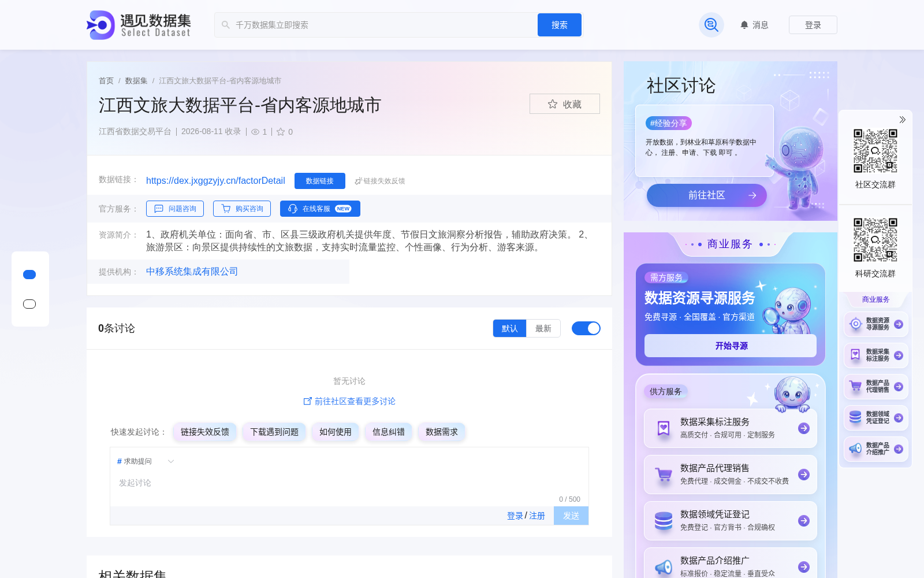Click the view count eye icon
Image resolution: width=924 pixels, height=578 pixels.
255,132
